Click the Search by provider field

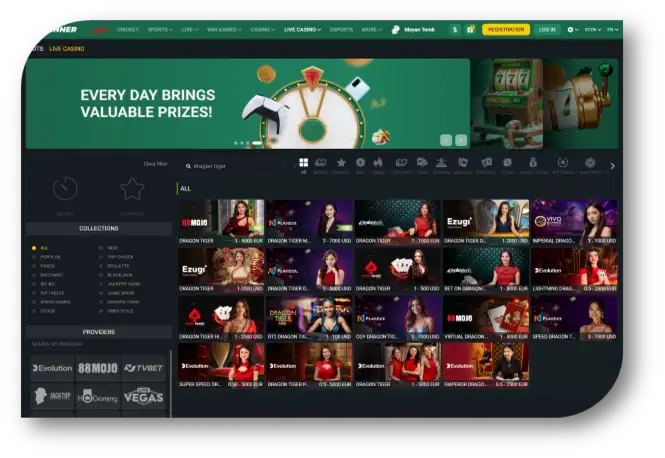point(99,344)
